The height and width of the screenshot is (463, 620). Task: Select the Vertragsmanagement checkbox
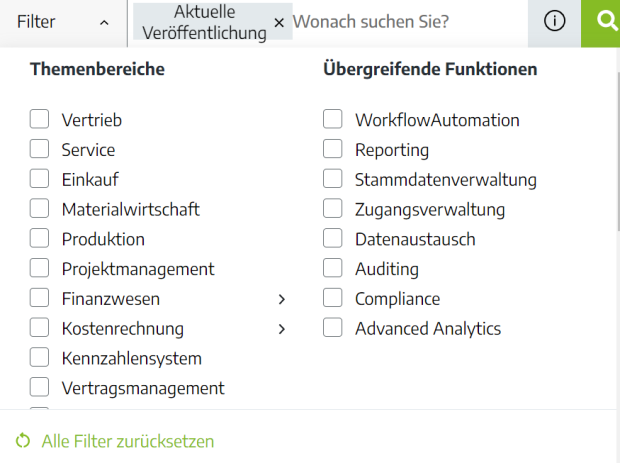pos(39,387)
